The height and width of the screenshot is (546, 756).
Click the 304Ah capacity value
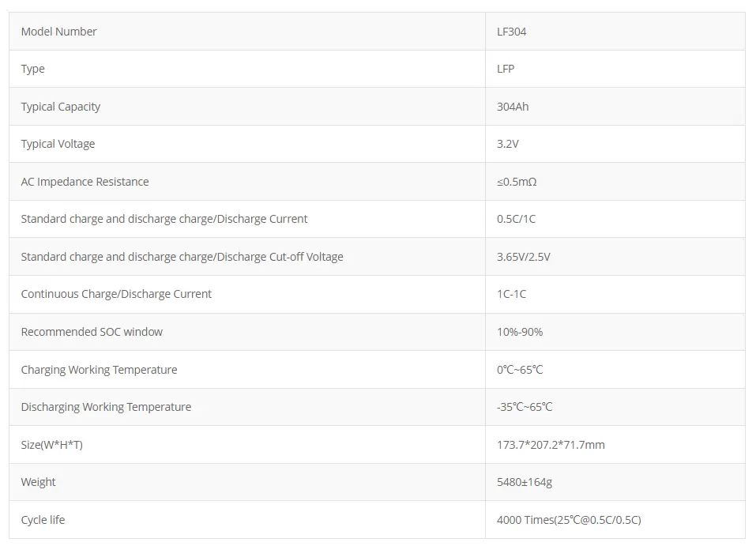click(513, 107)
